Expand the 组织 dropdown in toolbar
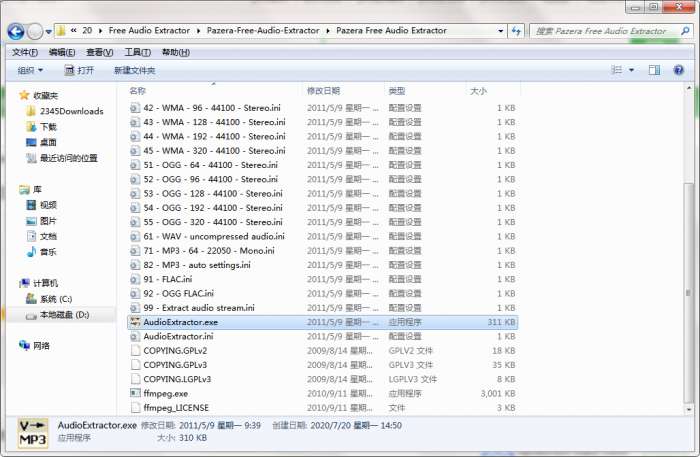 click(x=30, y=70)
